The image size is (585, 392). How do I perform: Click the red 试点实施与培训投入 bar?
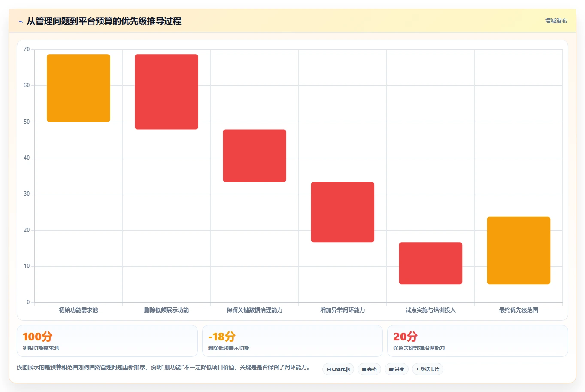(430, 263)
